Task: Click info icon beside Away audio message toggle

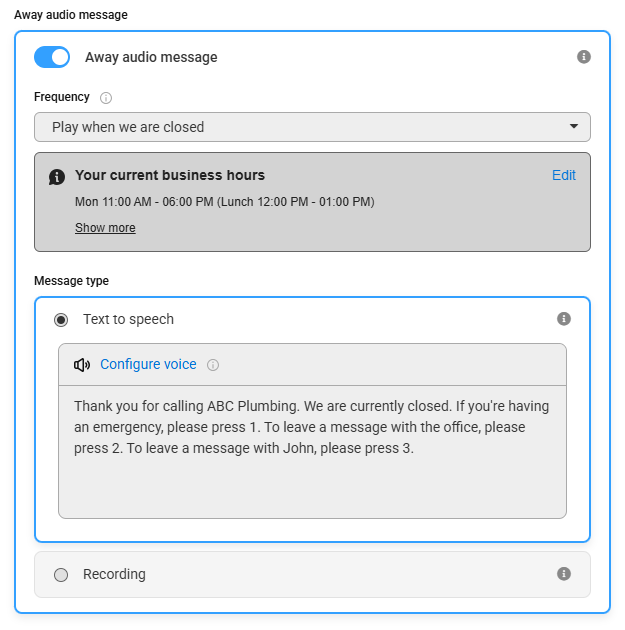Action: [x=584, y=57]
